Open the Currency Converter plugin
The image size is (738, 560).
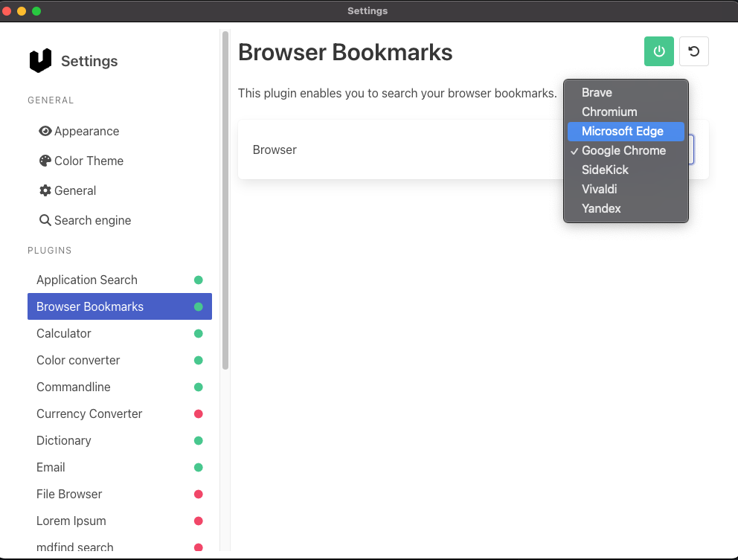pos(120,413)
